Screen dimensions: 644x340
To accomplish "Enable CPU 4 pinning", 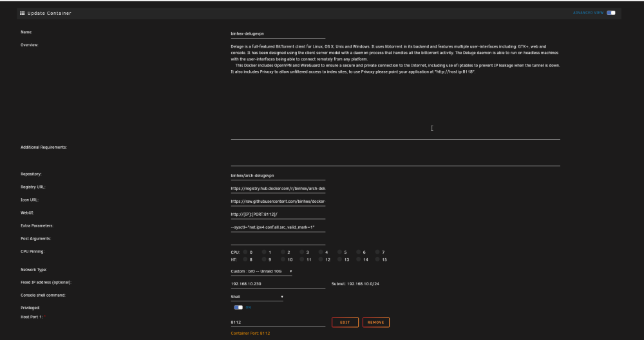I will click(x=321, y=252).
